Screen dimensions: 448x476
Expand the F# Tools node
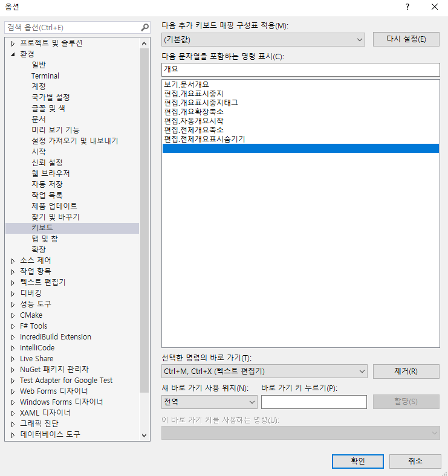[13, 326]
